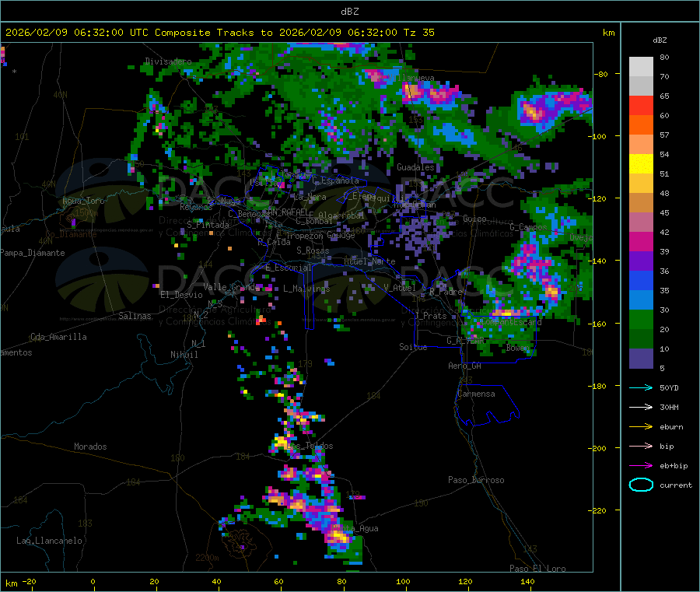Click the 'La_Nora' map label
700x592 pixels.
pos(310,197)
